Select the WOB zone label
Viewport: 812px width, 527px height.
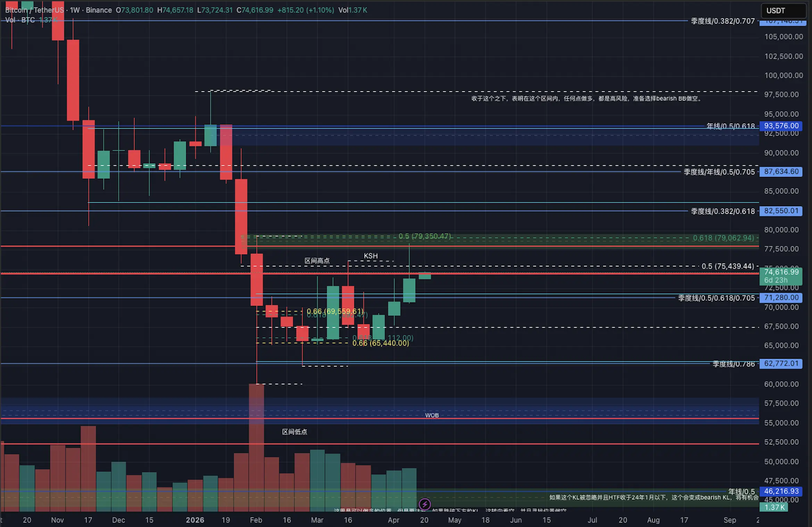[x=432, y=415]
